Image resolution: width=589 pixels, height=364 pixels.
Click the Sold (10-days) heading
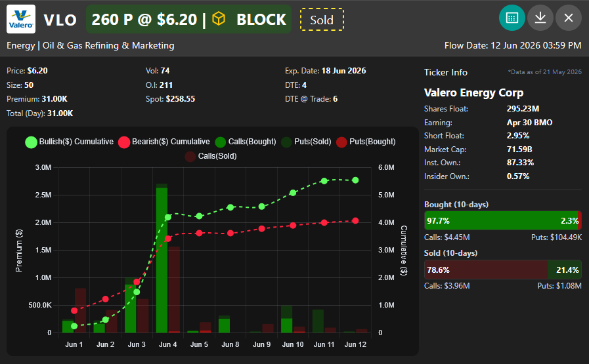(450, 253)
